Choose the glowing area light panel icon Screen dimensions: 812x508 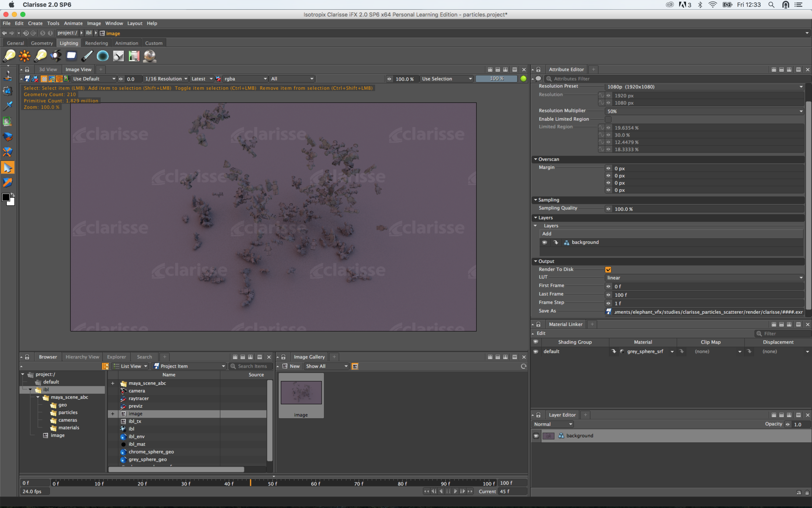pos(71,56)
